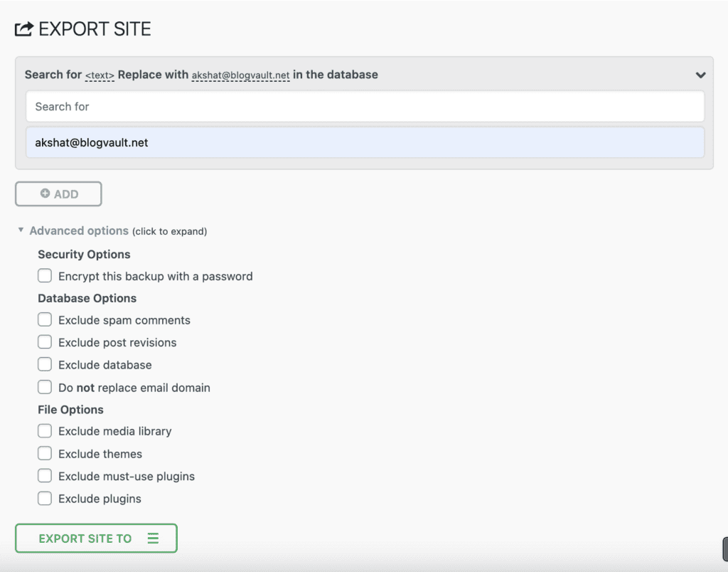Collapse the Advanced options triangle

[x=21, y=230]
